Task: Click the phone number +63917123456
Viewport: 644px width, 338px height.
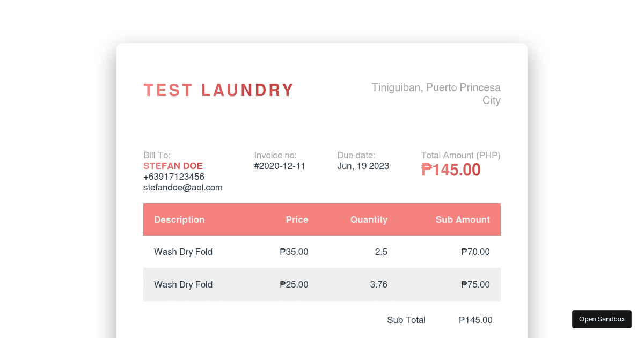Action: coord(173,177)
